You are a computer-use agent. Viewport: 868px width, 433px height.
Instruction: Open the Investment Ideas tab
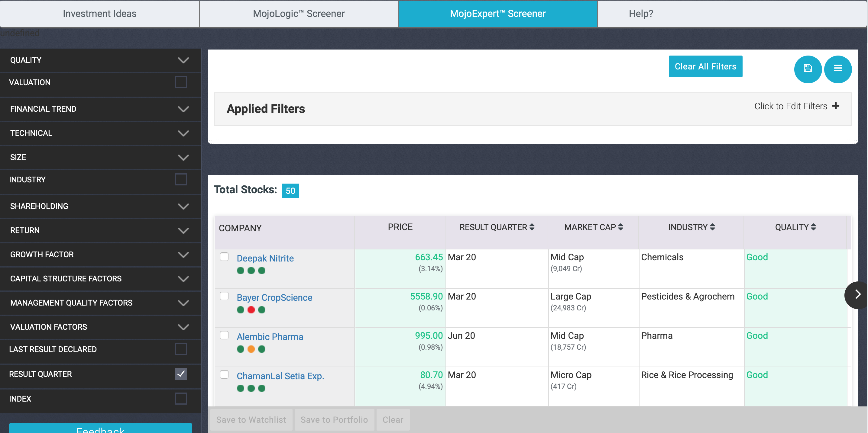point(99,14)
